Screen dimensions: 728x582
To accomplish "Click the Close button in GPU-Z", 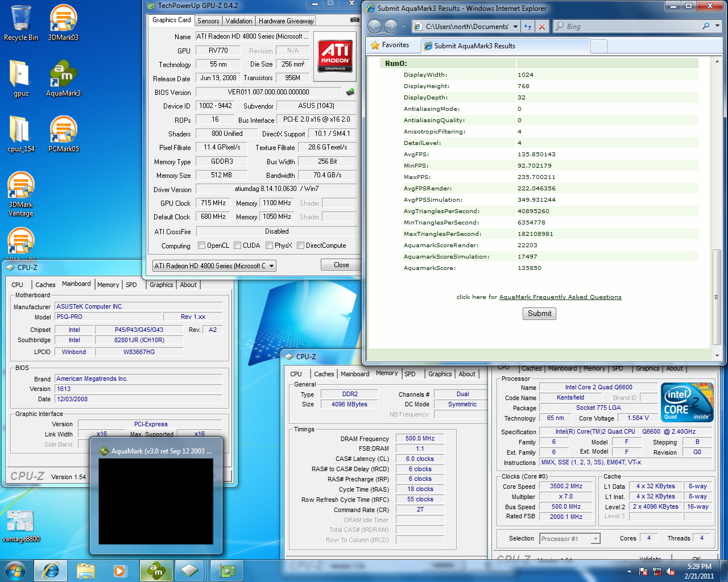I will [341, 265].
